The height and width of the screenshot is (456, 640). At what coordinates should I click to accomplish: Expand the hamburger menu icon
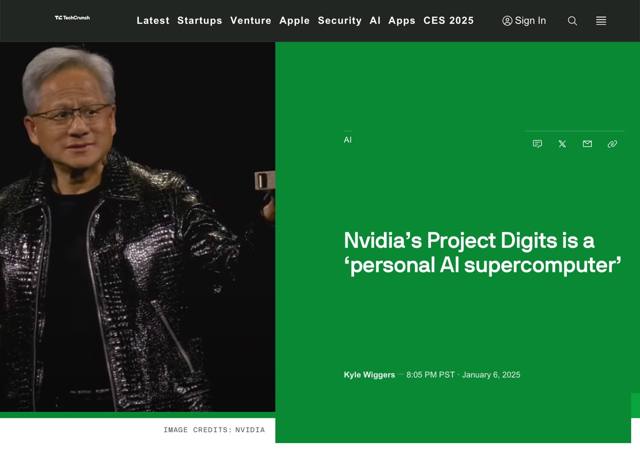601,21
